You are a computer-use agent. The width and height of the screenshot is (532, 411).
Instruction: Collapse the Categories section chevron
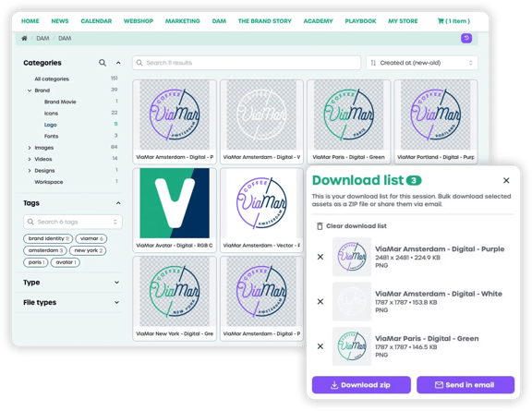pyautogui.click(x=118, y=63)
